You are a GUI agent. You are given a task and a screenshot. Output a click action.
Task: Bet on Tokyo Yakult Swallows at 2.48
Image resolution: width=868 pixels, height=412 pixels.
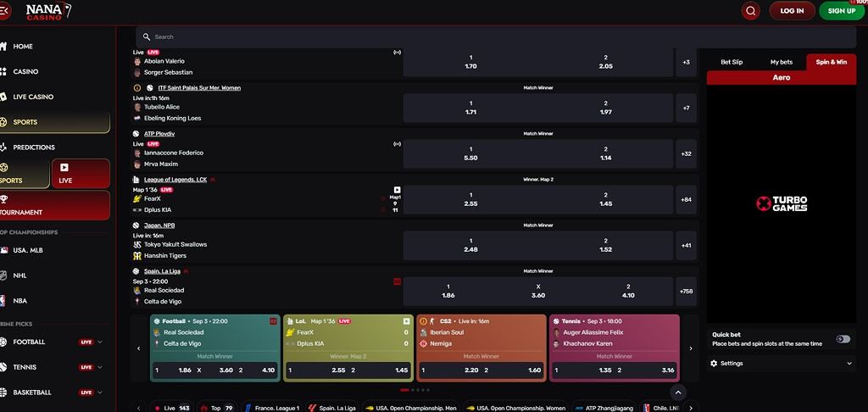[x=470, y=246]
